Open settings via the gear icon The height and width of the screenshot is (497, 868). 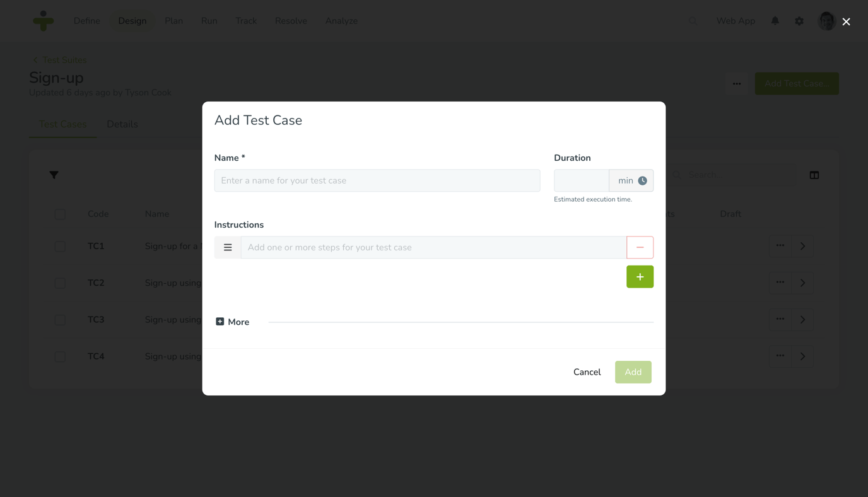[x=799, y=21]
